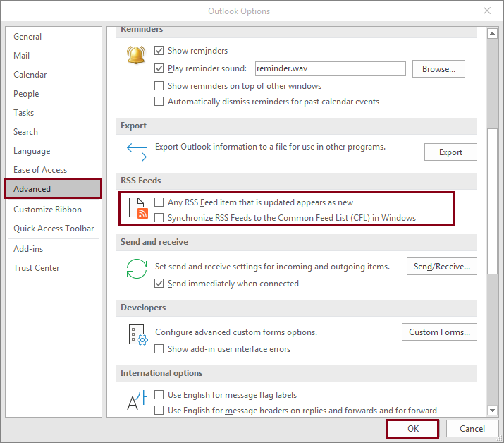Viewport: 504px width, 443px height.
Task: Switch to Add-ins category
Action: [54, 249]
